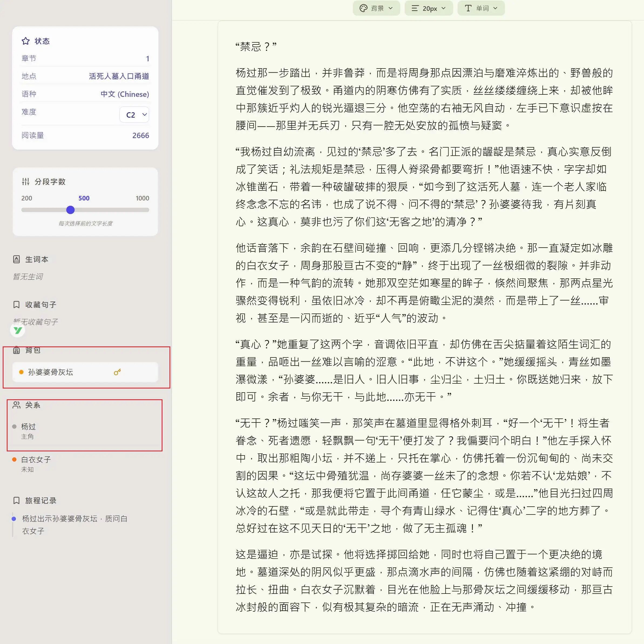
Task: Click the key icon beside 孙婆婆骨灰坛
Action: (x=117, y=372)
